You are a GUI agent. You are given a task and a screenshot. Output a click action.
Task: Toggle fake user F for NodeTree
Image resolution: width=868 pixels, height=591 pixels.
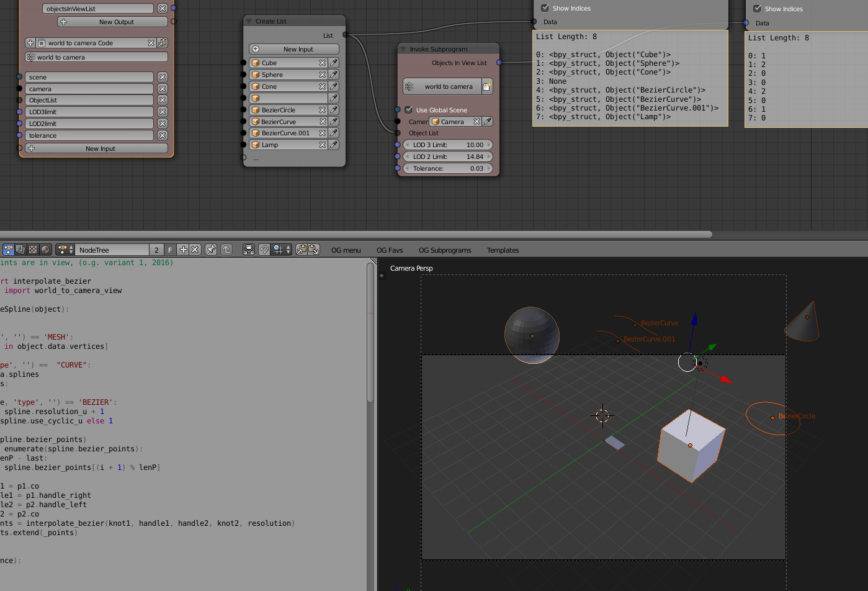[x=170, y=250]
